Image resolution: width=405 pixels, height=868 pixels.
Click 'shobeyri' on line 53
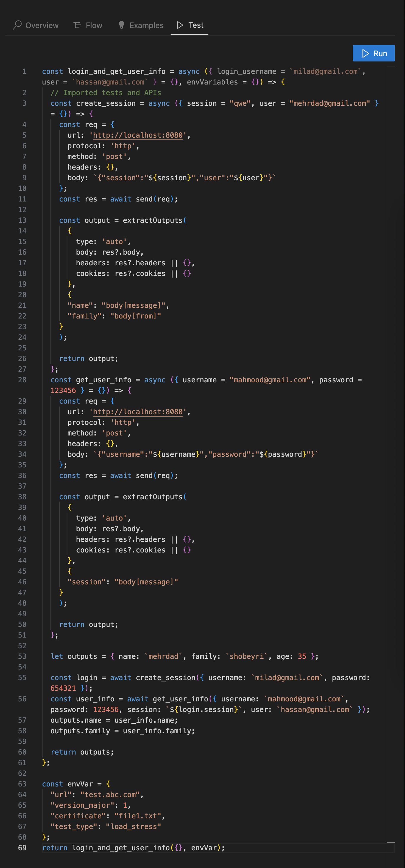point(246,656)
